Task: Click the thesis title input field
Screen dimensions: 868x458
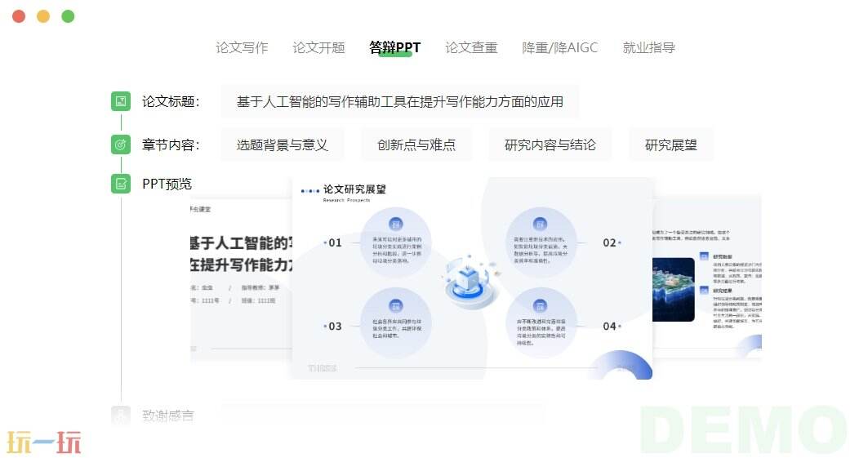Action: (399, 102)
